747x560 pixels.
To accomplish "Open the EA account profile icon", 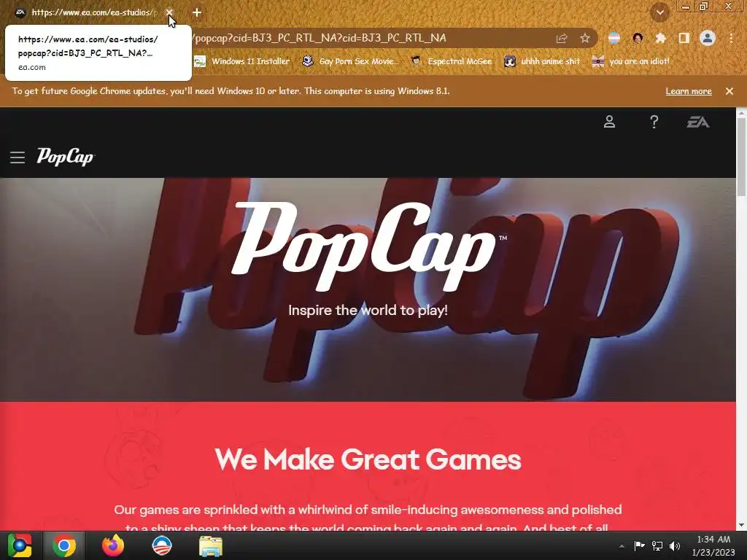I will 609,122.
